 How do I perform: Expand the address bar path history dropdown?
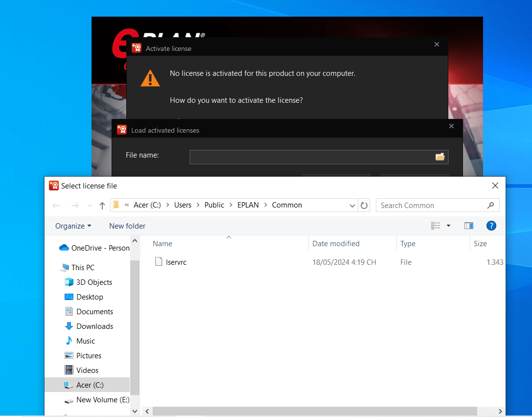click(x=352, y=206)
